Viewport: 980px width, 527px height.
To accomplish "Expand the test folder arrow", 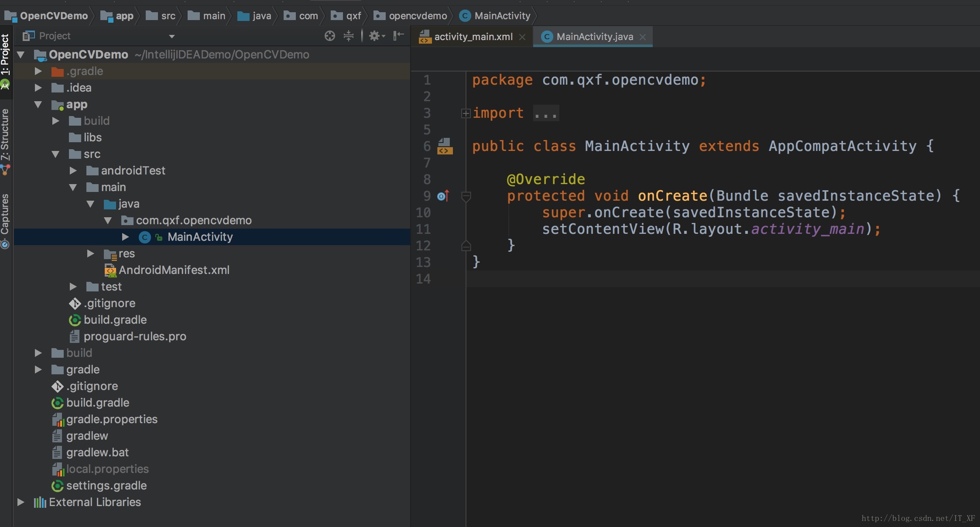I will tap(73, 287).
